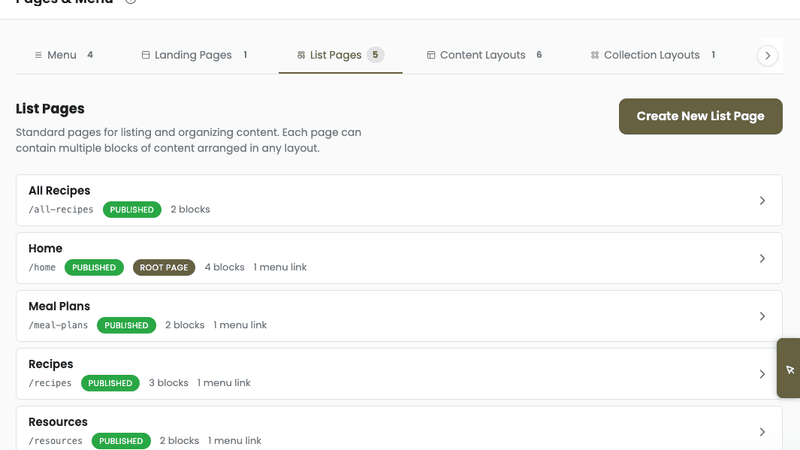The height and width of the screenshot is (450, 800).
Task: Expand the Home row chevron
Action: pyautogui.click(x=762, y=258)
